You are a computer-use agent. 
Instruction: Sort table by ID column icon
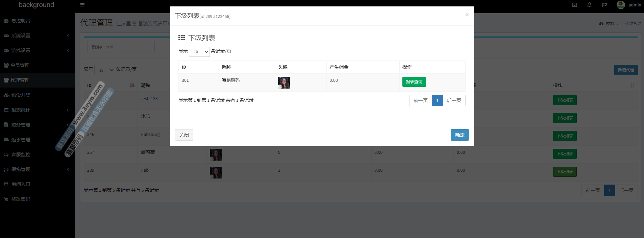[132, 85]
